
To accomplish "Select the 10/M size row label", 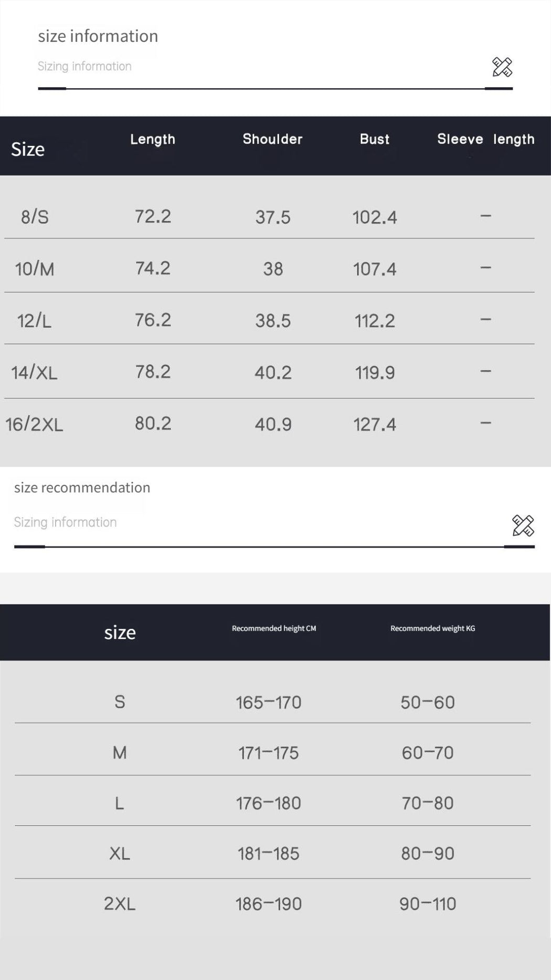I will click(35, 269).
